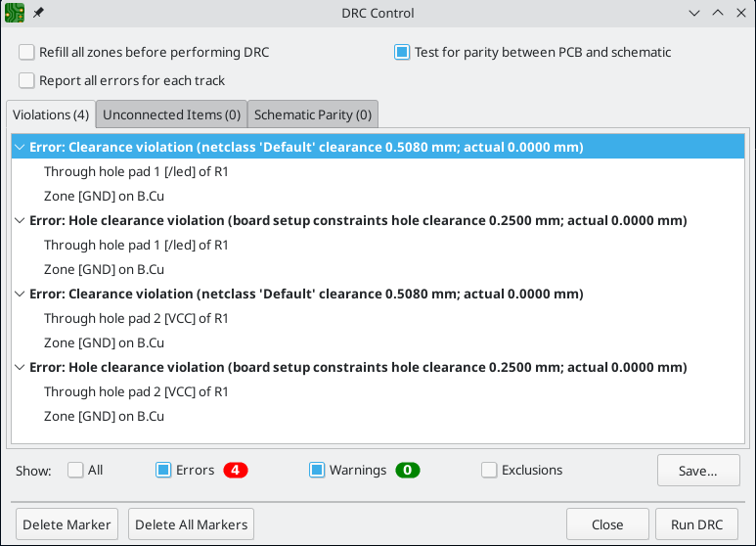Click the KiCad PCB icon in title bar

pos(15,13)
